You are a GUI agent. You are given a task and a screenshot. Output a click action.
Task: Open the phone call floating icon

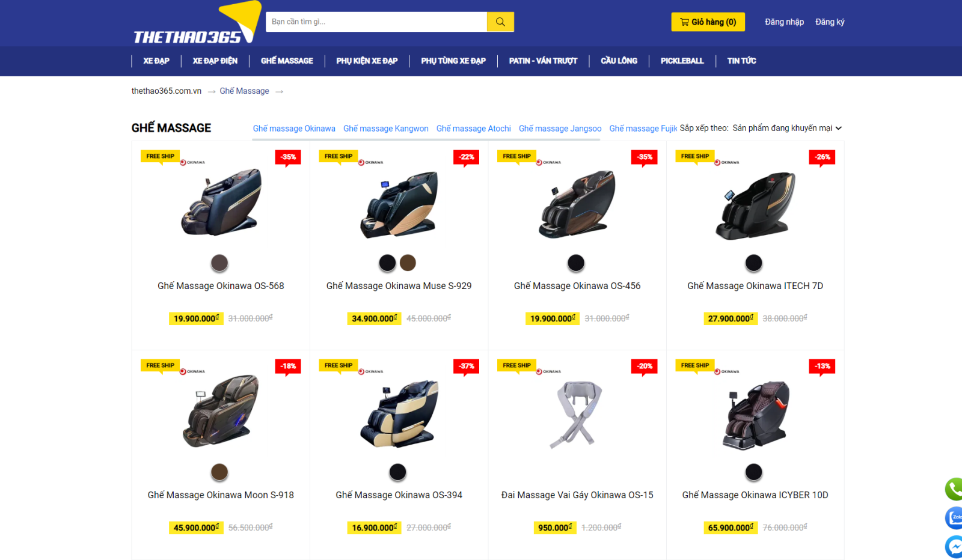pos(954,488)
